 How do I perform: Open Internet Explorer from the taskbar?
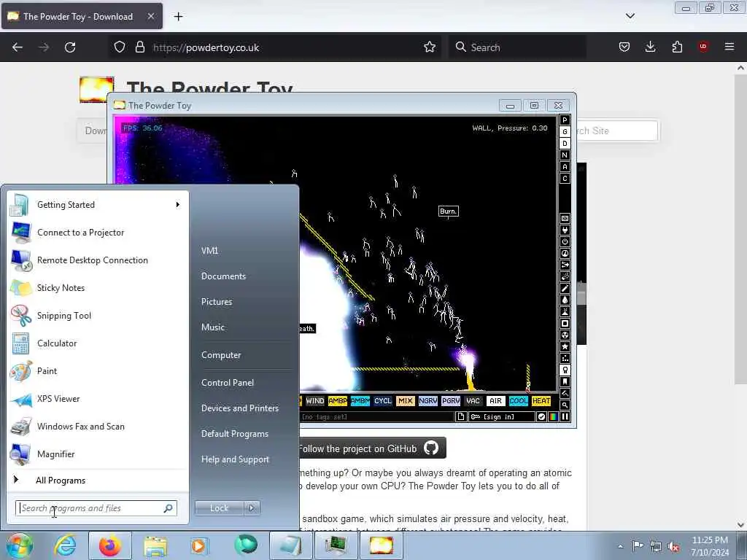coord(65,545)
